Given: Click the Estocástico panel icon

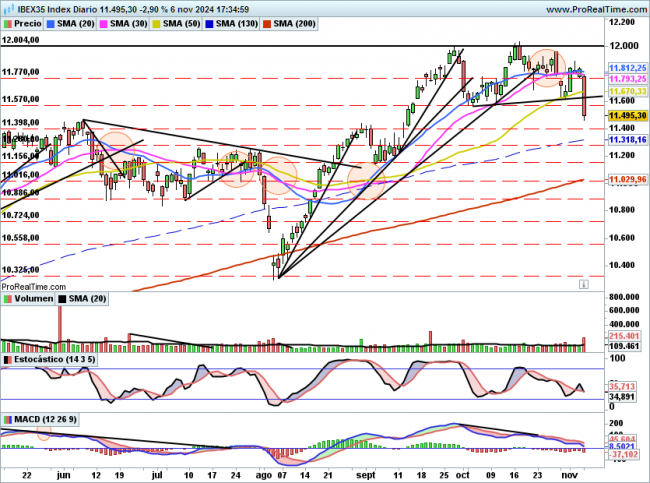Looking at the screenshot, I should click(6, 357).
